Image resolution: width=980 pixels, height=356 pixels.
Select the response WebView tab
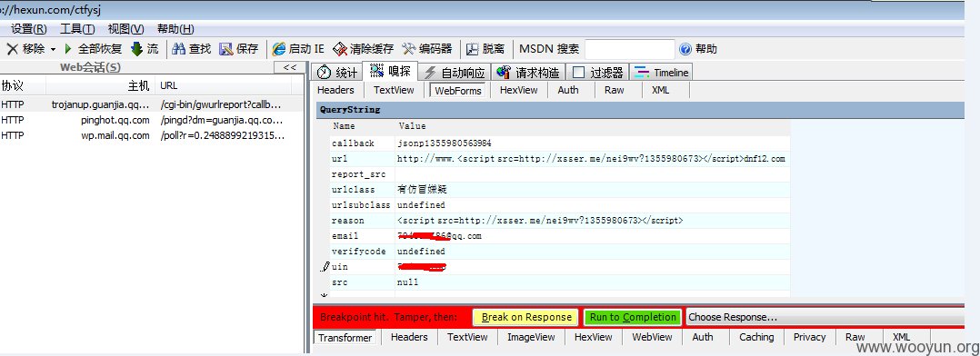point(652,337)
